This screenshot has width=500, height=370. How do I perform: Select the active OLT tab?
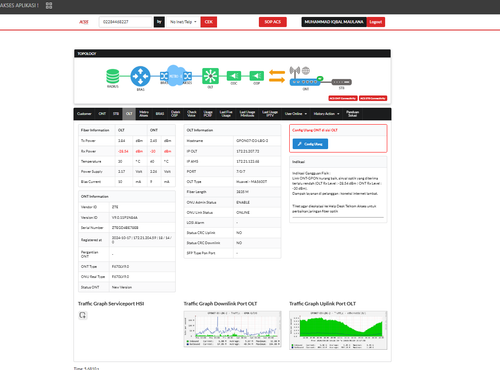coord(129,114)
